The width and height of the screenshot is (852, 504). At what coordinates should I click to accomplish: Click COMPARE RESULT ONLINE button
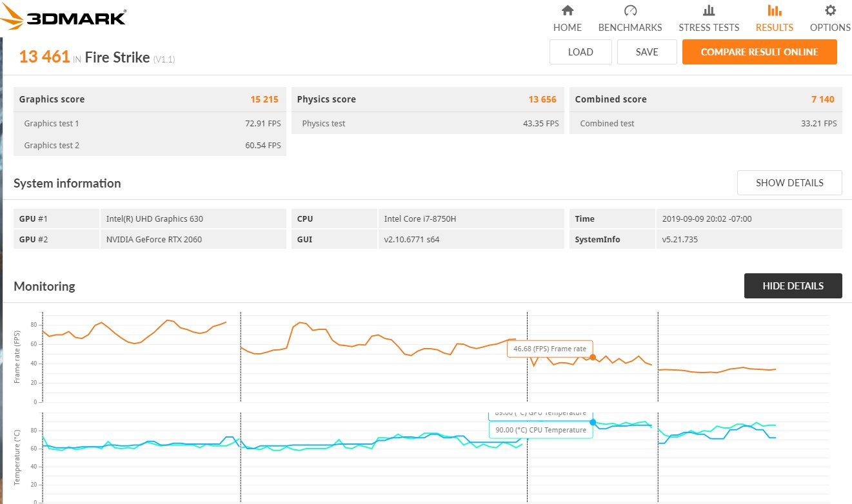tap(760, 52)
